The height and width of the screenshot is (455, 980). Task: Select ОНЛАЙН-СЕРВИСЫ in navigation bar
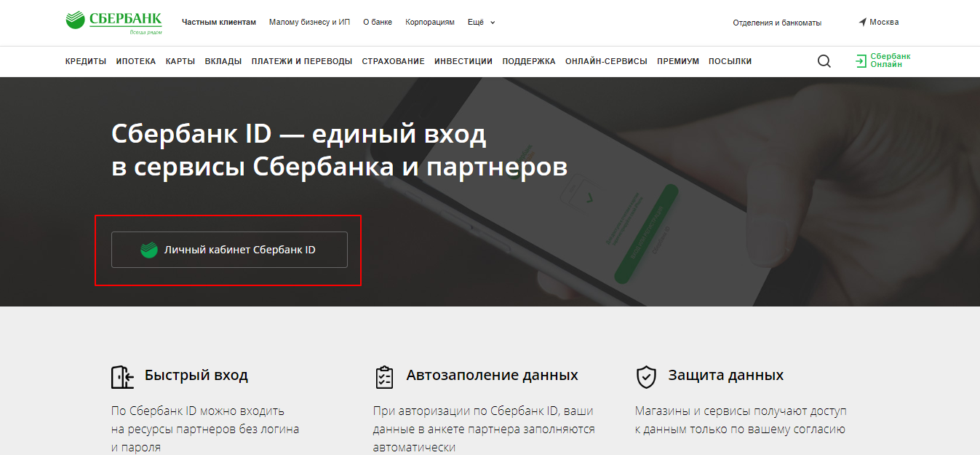pyautogui.click(x=606, y=61)
